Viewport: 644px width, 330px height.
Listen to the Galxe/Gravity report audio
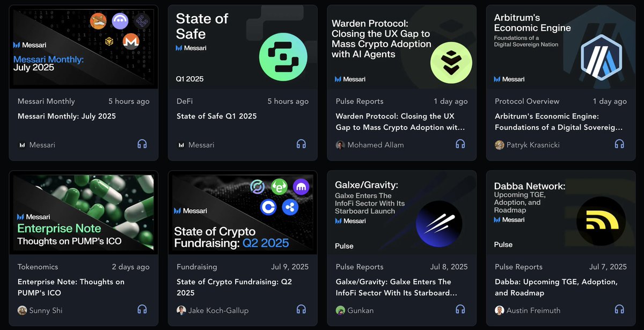coord(460,310)
